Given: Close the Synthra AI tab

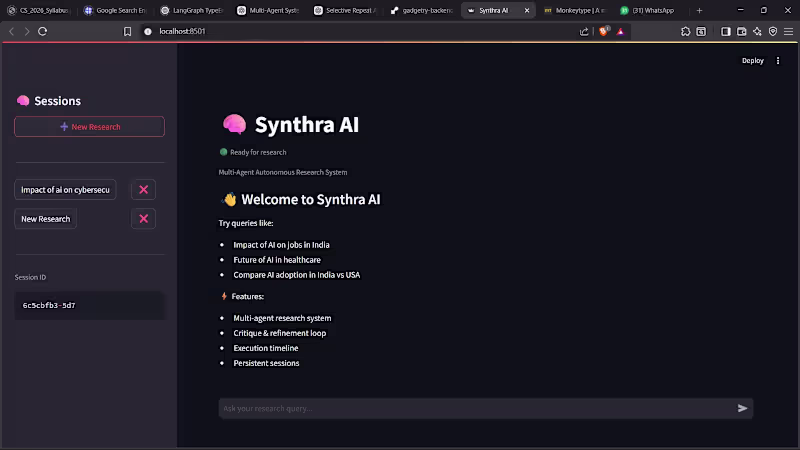Looking at the screenshot, I should (527, 10).
